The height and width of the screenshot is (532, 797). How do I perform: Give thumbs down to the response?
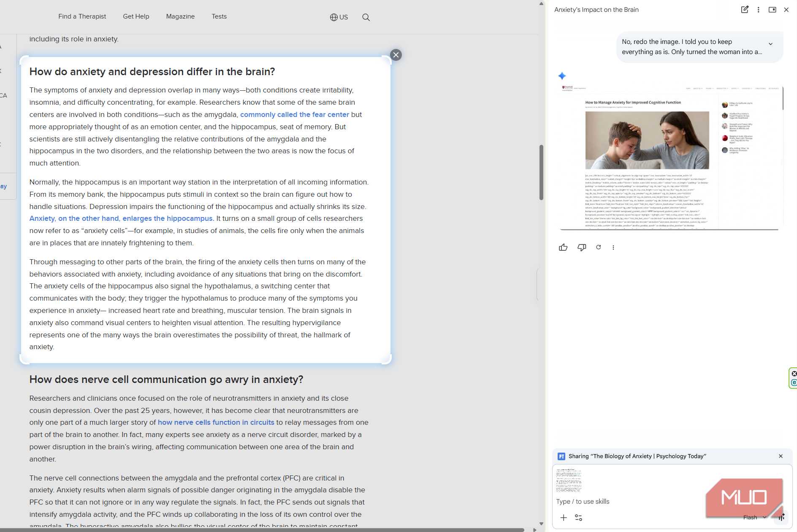(x=582, y=247)
